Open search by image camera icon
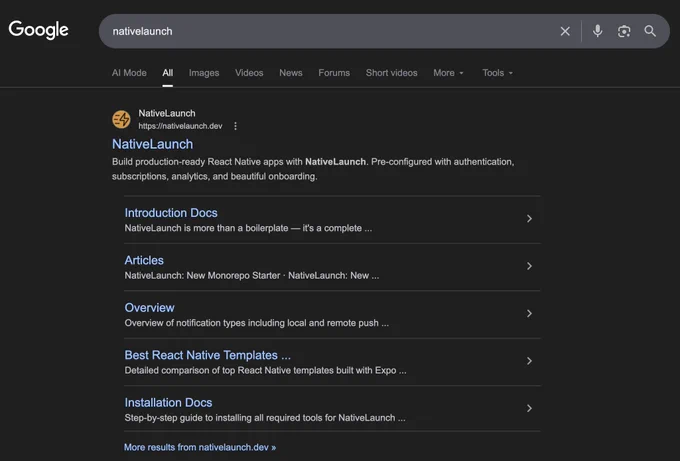Viewport: 680px width, 461px height. [624, 31]
